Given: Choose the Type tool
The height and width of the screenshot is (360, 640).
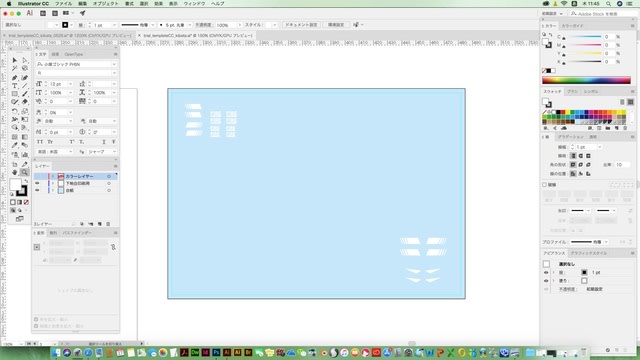Looking at the screenshot, I should 15,86.
